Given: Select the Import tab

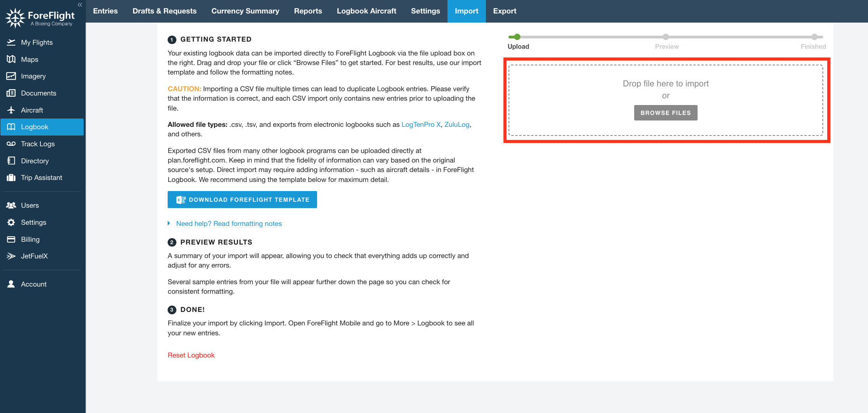Looking at the screenshot, I should point(467,11).
